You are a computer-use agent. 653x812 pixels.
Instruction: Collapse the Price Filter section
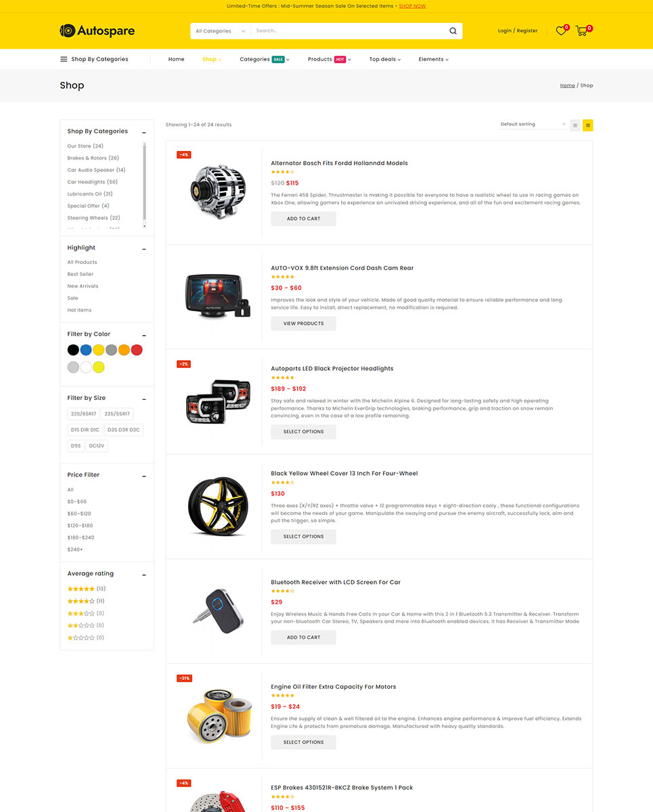(144, 476)
